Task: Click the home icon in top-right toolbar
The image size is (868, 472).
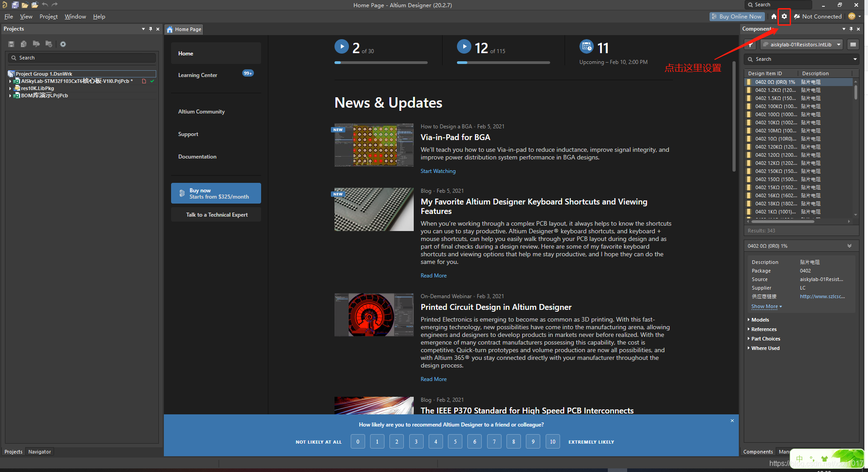Action: click(773, 17)
